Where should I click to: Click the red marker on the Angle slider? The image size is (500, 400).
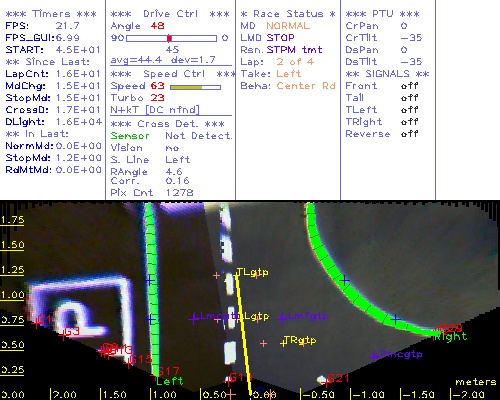point(169,38)
